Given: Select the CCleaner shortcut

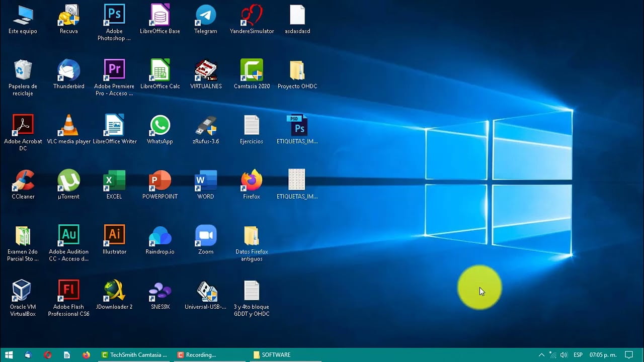Looking at the screenshot, I should [23, 185].
